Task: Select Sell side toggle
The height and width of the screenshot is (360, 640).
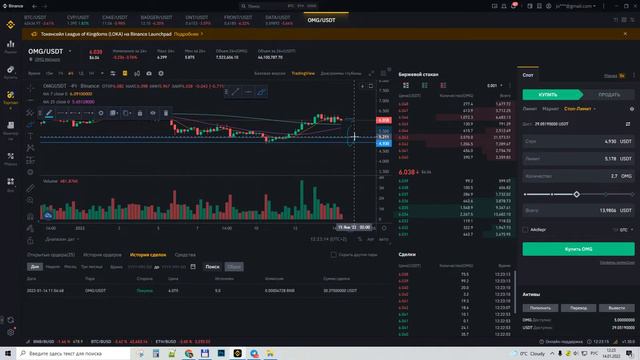Action: (609, 95)
